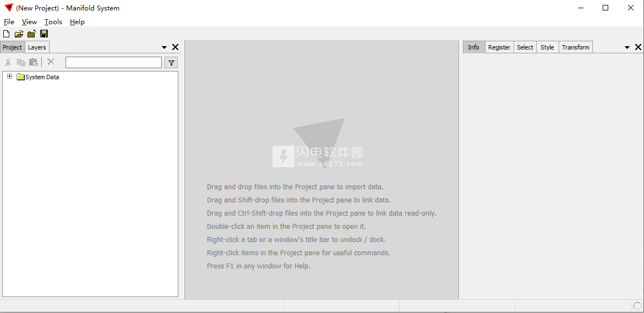644x313 pixels.
Task: Click the 'Press F1 in any window for Help.' text
Action: (258, 266)
